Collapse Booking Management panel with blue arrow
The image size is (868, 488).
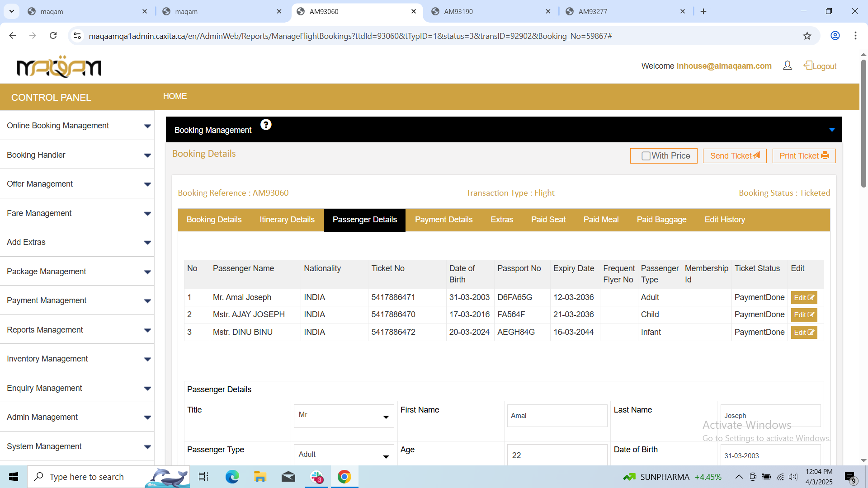832,130
